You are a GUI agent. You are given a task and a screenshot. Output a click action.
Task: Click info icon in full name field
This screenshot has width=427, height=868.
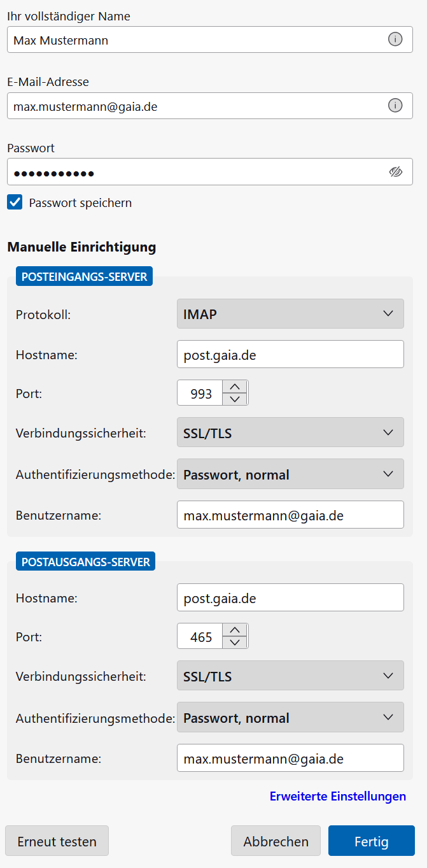coord(395,39)
